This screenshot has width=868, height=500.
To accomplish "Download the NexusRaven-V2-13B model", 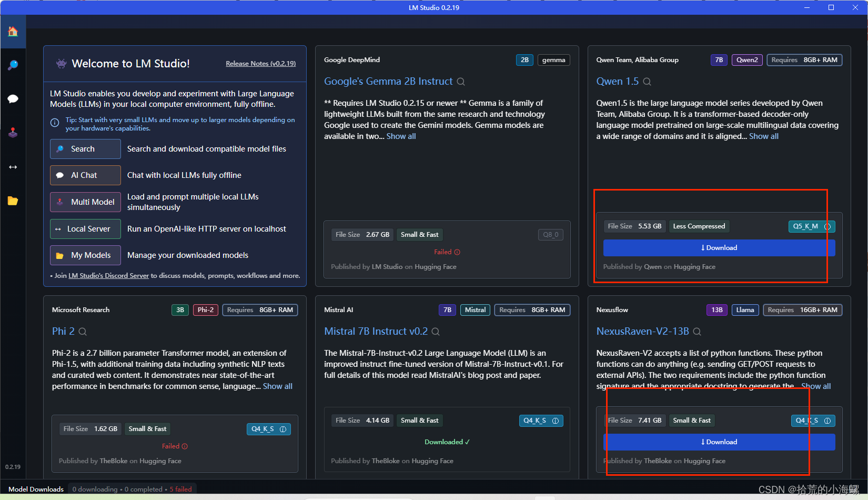I will (719, 442).
